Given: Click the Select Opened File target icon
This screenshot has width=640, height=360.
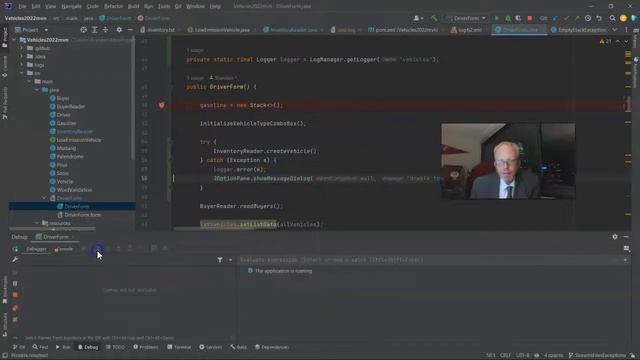Looking at the screenshot, I should [x=84, y=30].
